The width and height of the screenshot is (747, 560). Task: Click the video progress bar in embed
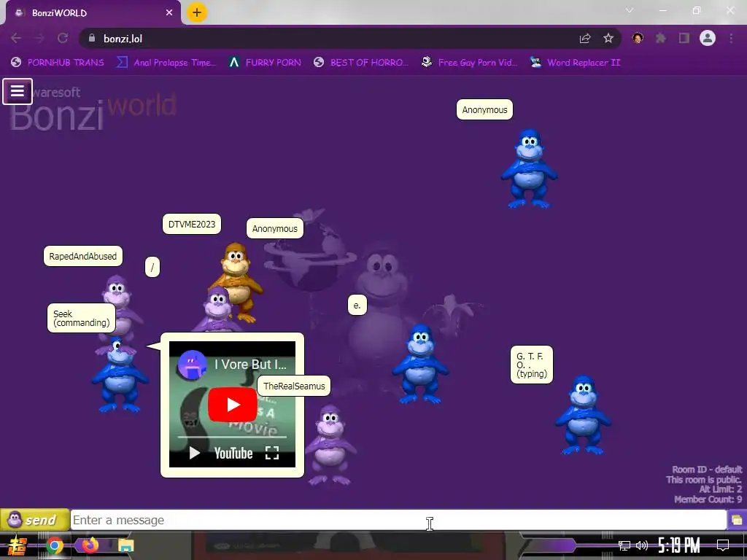(232, 437)
